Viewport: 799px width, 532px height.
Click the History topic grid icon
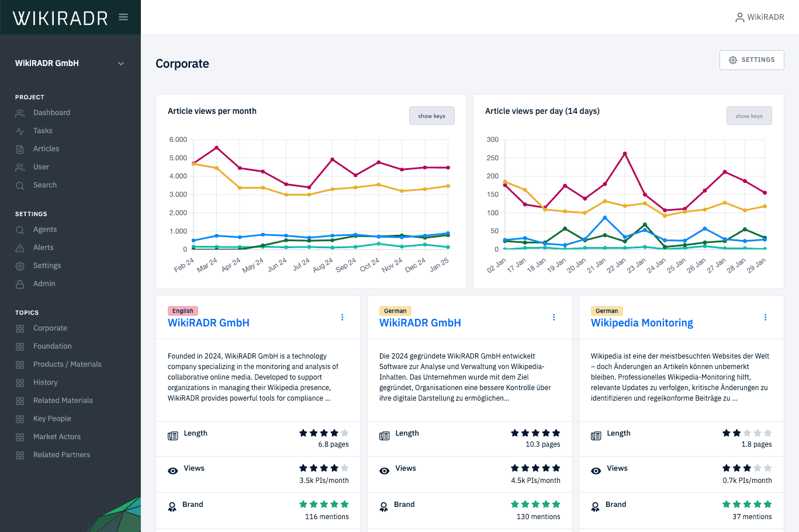(20, 383)
